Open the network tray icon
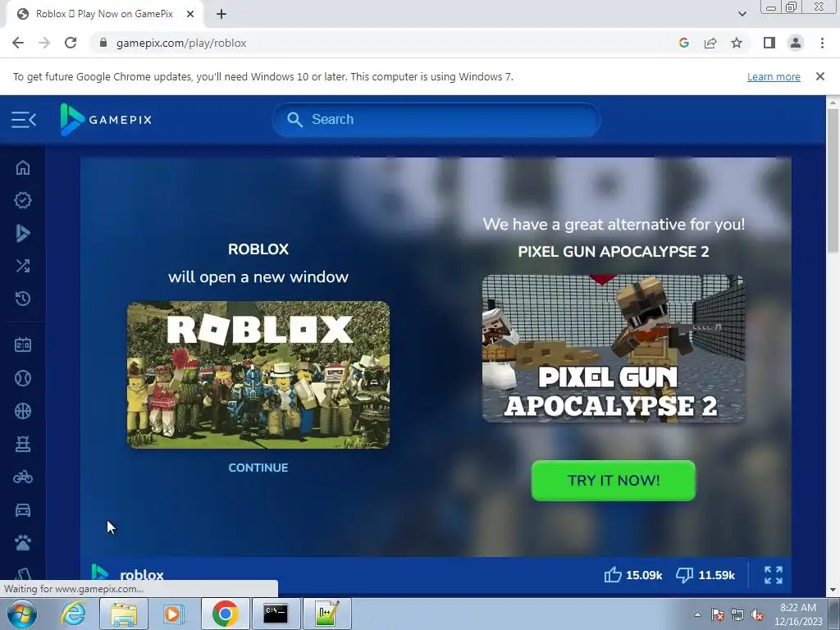 pos(737,615)
